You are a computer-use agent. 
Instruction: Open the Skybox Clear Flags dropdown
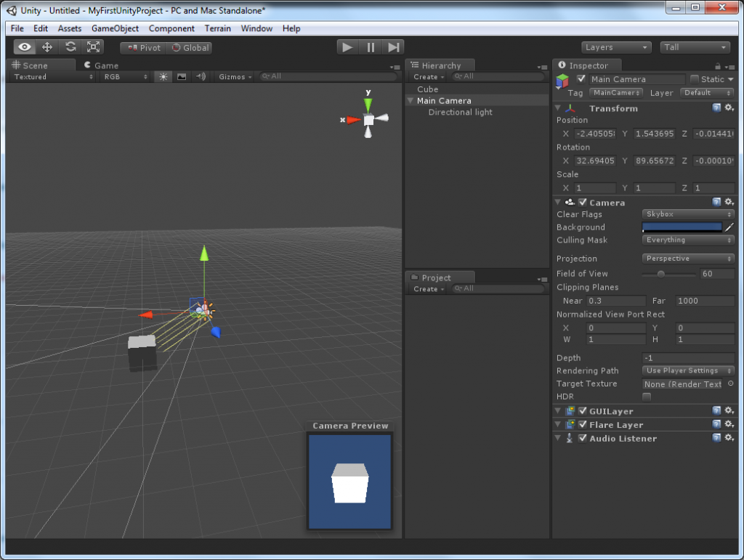pos(688,214)
